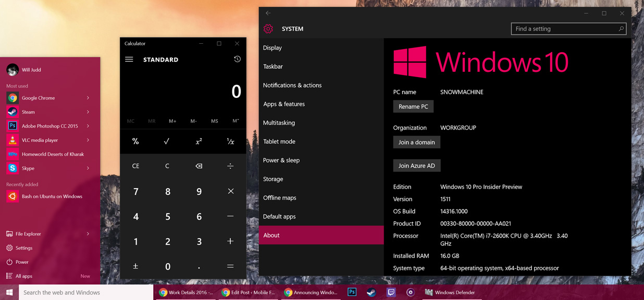The image size is (644, 300).
Task: Click the C clear key in Calculator
Action: (x=167, y=166)
